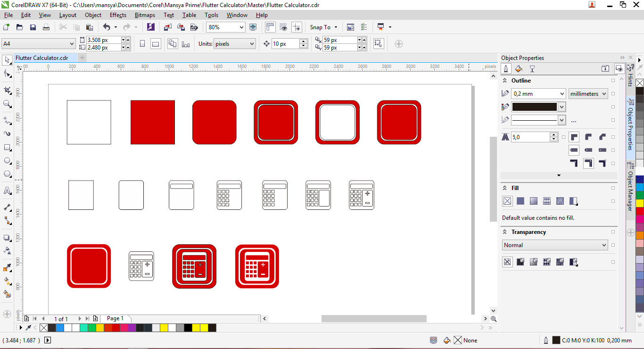Screen dimensions: 644x349
Task: Click the red swatch in document palette
Action: click(116, 327)
